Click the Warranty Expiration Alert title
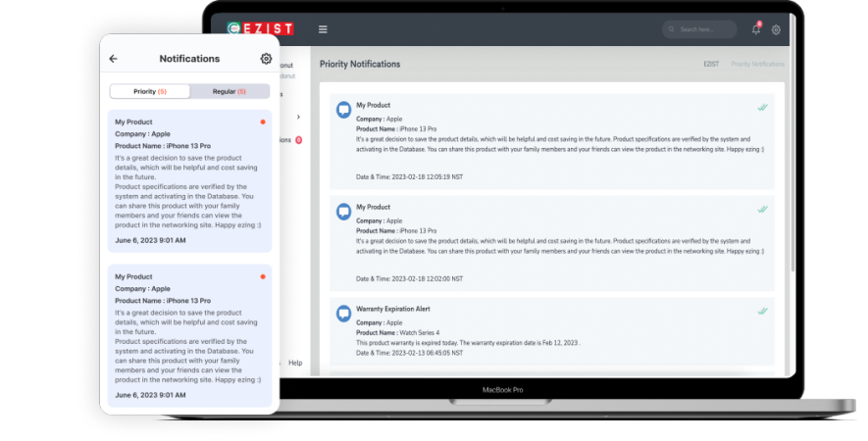Viewport: 868px width, 441px height. pyautogui.click(x=393, y=309)
